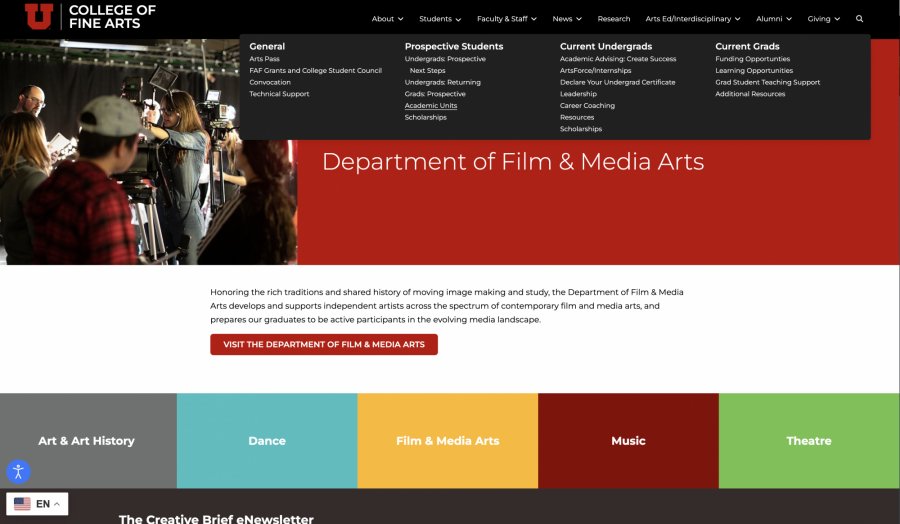Click the Academic Units link
Image resolution: width=900 pixels, height=524 pixels.
coord(430,106)
